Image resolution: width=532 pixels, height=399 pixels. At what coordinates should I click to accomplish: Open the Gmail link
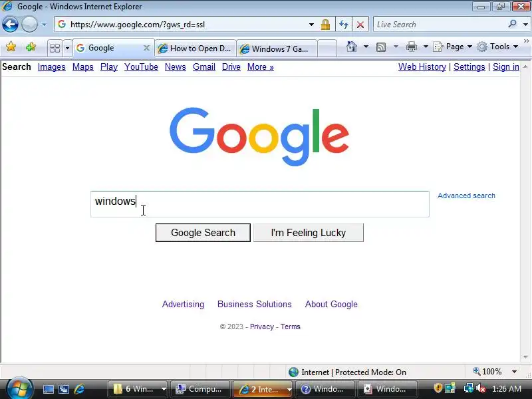(204, 67)
